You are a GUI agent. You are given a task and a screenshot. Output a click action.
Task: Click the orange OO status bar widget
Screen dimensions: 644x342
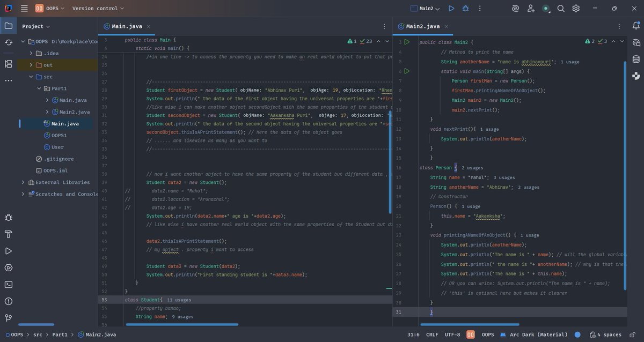470,334
